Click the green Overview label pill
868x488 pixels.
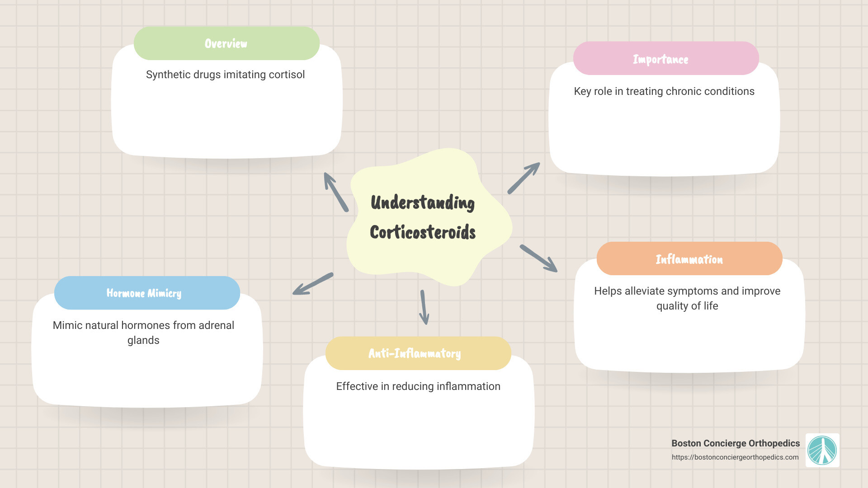pos(226,43)
